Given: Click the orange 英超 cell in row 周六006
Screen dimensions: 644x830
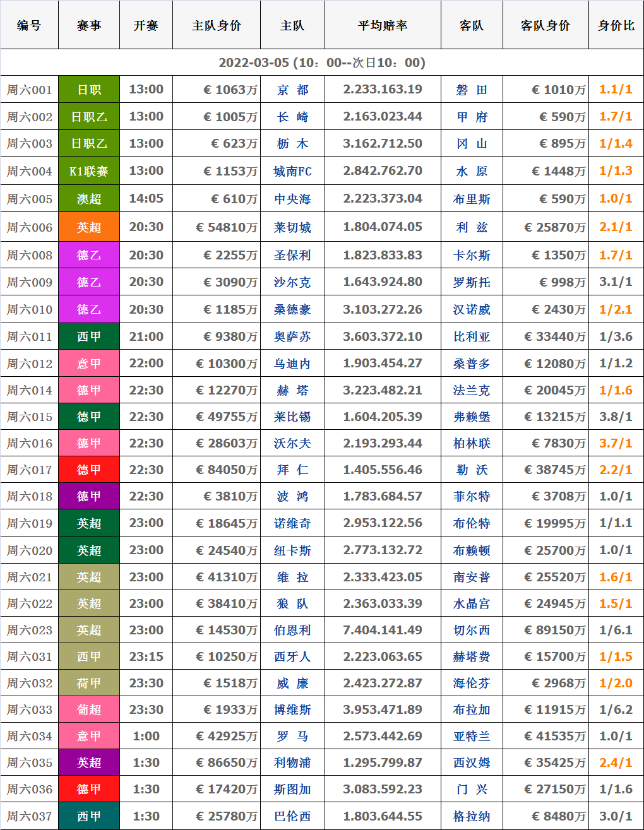Looking at the screenshot, I should coord(89,227).
